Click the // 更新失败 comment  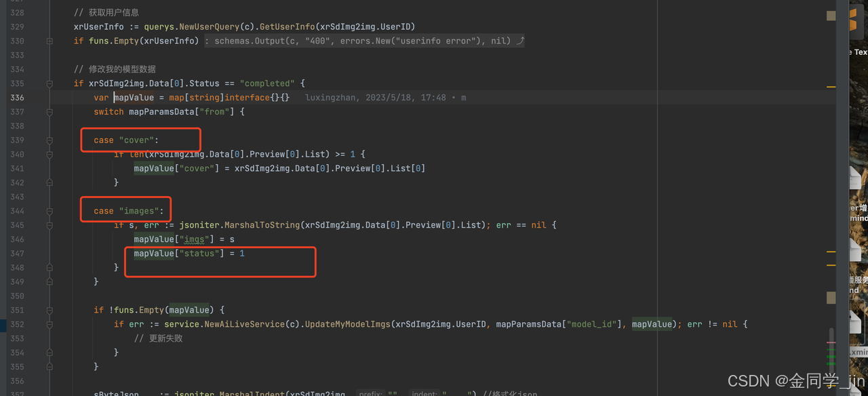tap(158, 338)
